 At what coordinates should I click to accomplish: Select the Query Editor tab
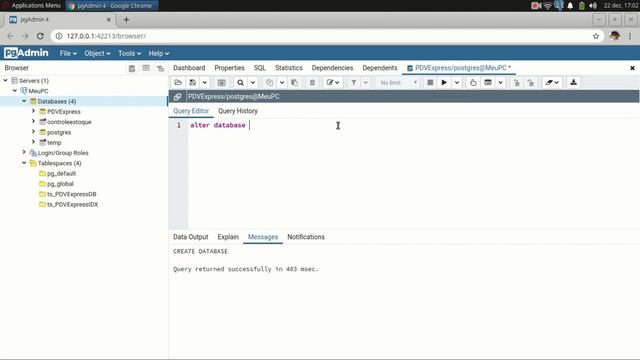pyautogui.click(x=191, y=111)
